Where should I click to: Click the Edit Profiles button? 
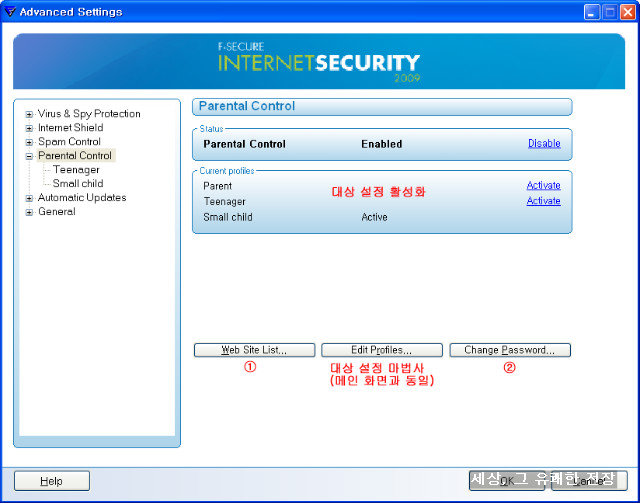tap(382, 350)
